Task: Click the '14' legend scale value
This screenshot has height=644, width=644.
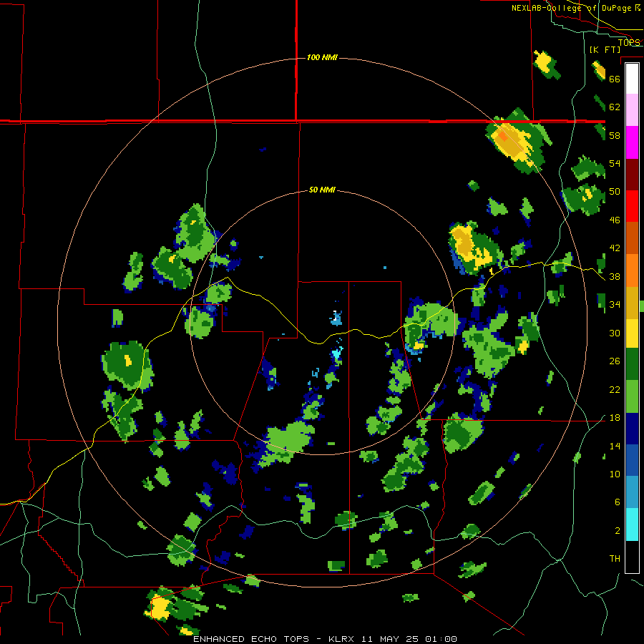Action: 615,447
